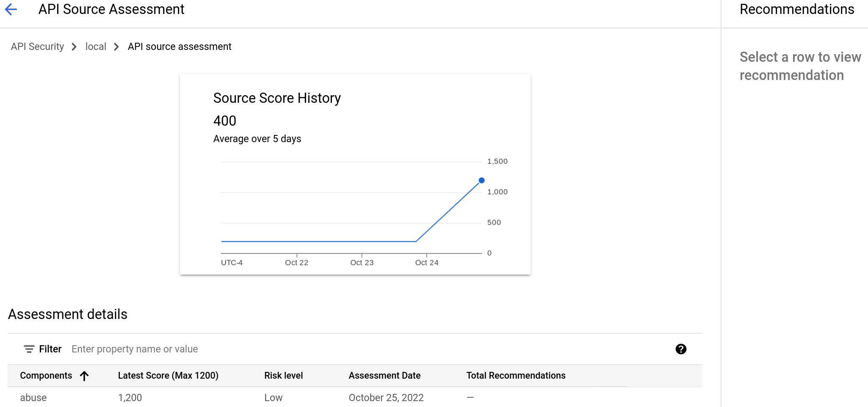Click the help question mark icon
The height and width of the screenshot is (407, 868).
681,349
